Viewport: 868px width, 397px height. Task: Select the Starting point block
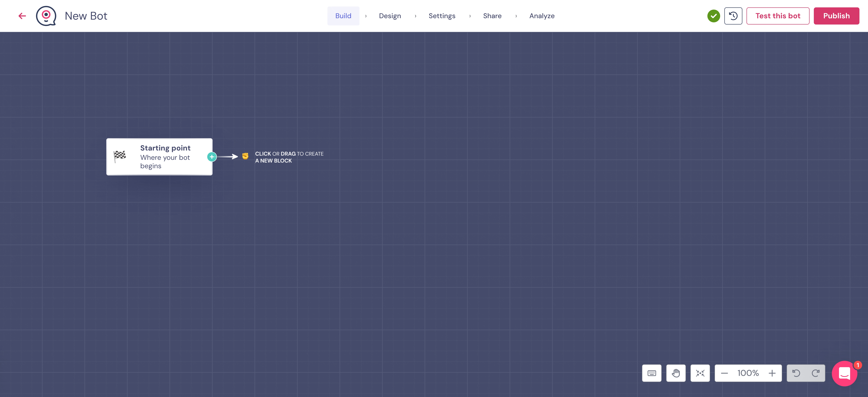tap(159, 157)
